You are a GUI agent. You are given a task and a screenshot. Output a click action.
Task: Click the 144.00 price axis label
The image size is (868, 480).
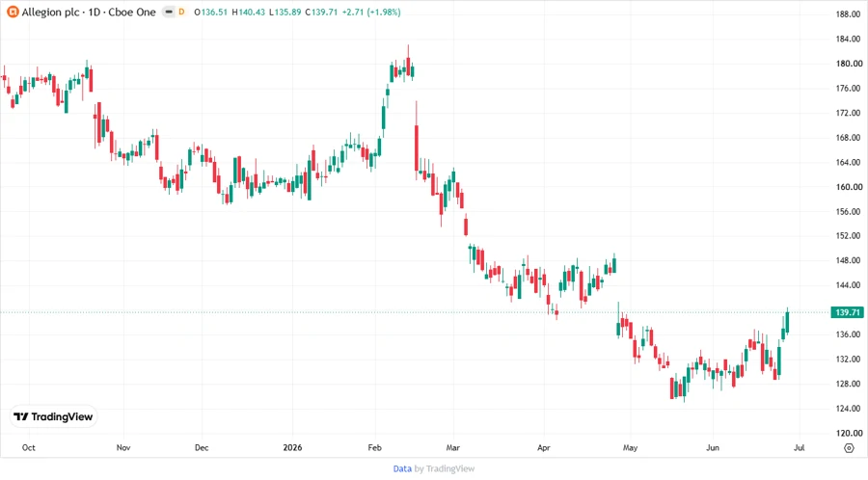click(x=848, y=285)
